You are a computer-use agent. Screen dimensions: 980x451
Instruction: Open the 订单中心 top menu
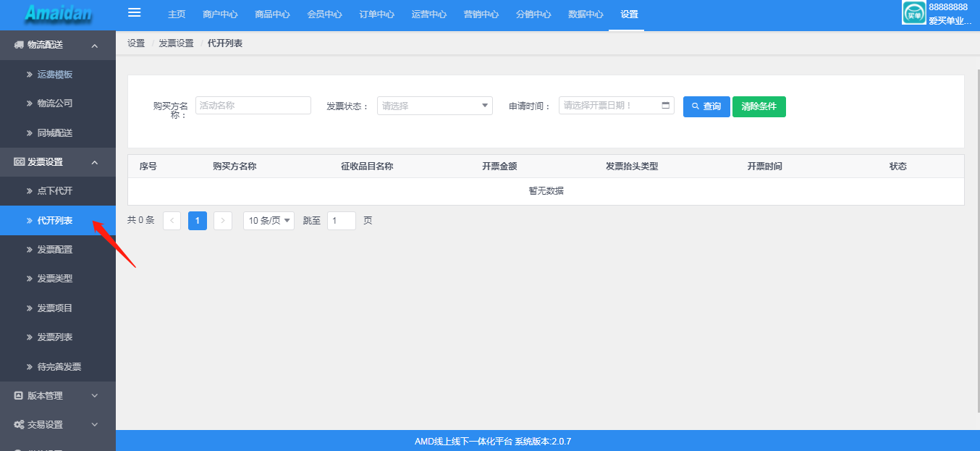click(376, 14)
